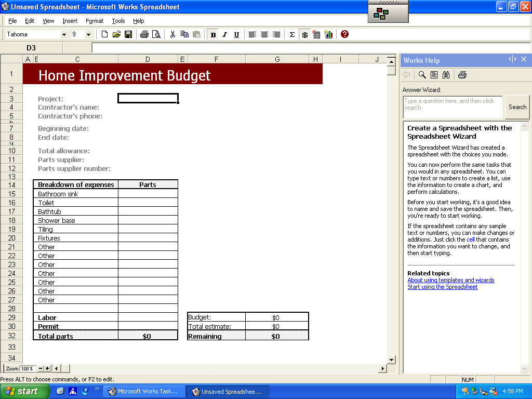The height and width of the screenshot is (399, 532).
Task: Insert a new chart from toolbar
Action: [x=328, y=35]
